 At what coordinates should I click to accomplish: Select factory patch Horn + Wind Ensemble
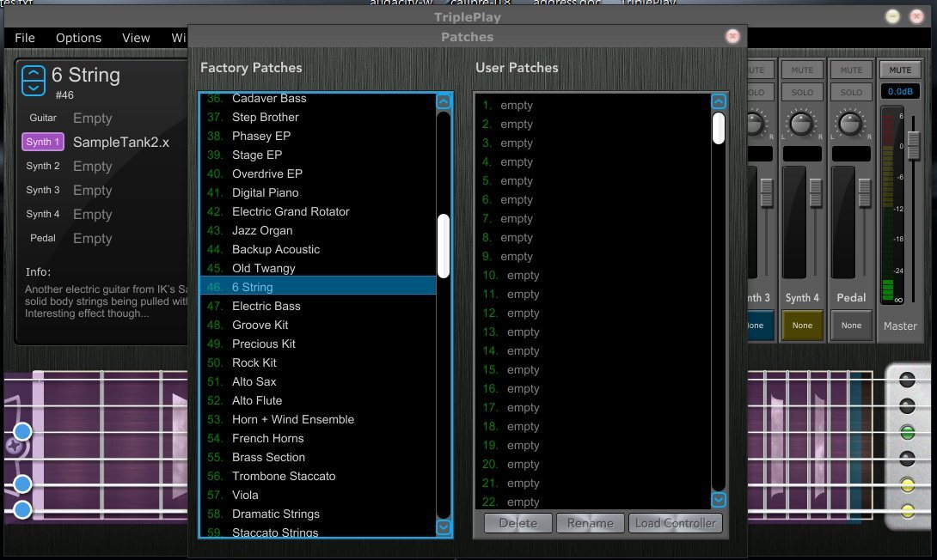(x=318, y=420)
